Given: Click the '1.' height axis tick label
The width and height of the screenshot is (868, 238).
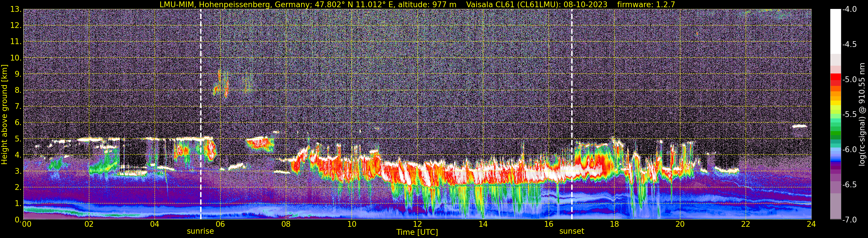Looking at the screenshot, I should [x=18, y=204].
